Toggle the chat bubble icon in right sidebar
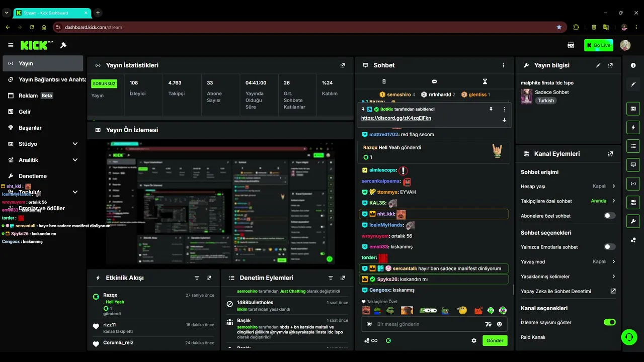This screenshot has height=362, width=644. [633, 165]
